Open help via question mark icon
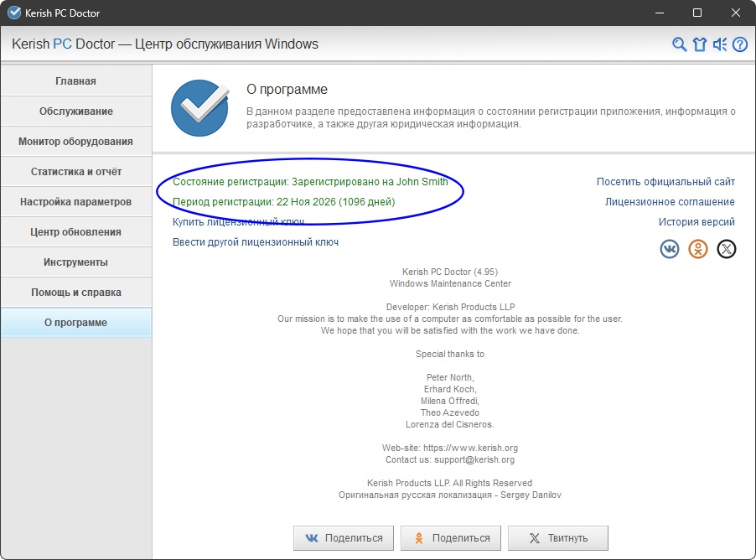This screenshot has height=560, width=756. (740, 44)
